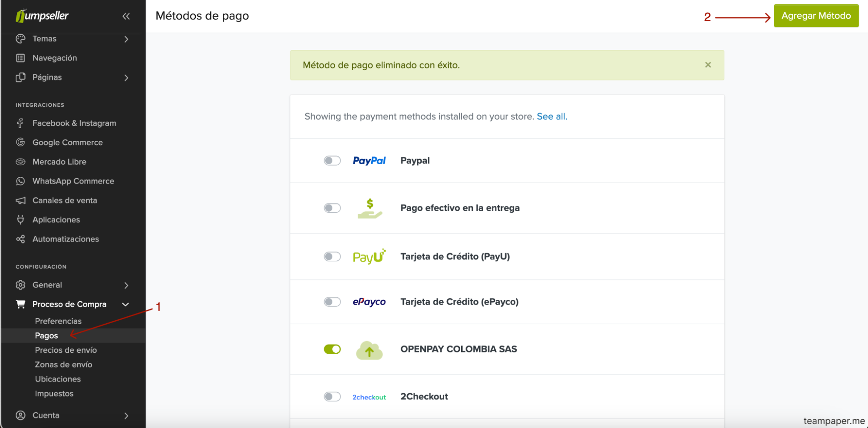Click the Jumpseller logo
This screenshot has height=428, width=868.
42,16
